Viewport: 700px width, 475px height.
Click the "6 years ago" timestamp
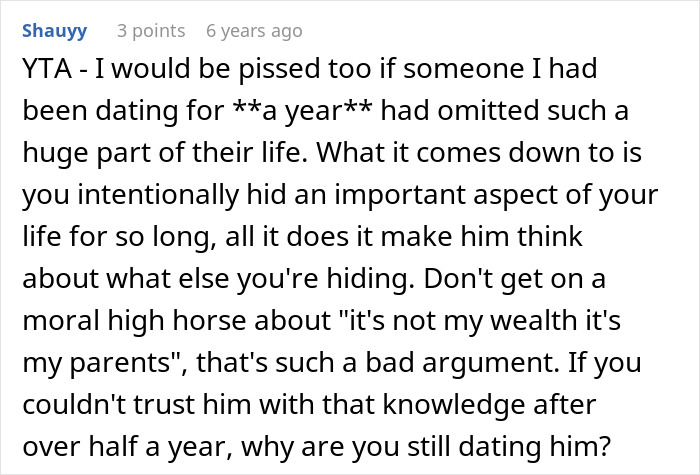253,31
